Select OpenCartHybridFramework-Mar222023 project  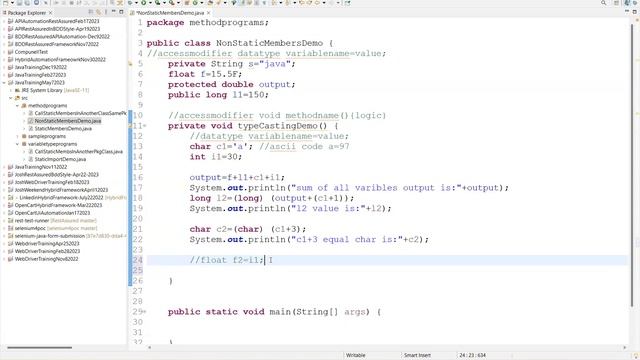pyautogui.click(x=58, y=205)
